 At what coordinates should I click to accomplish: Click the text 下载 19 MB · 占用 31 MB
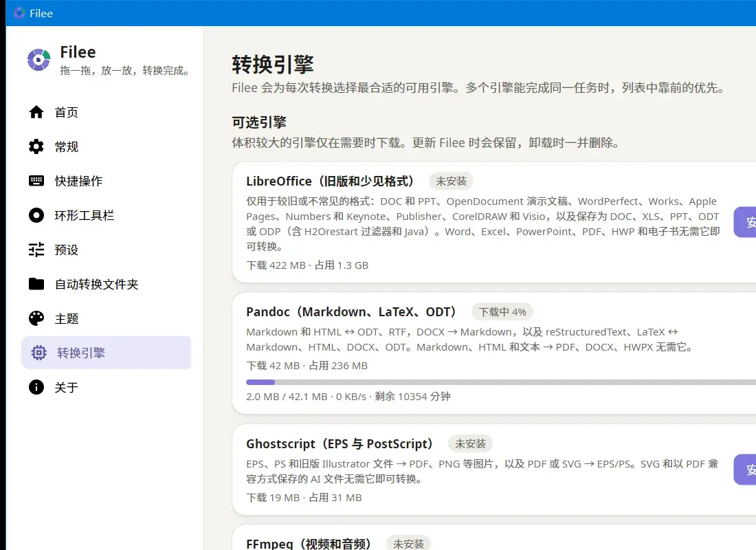coord(304,498)
